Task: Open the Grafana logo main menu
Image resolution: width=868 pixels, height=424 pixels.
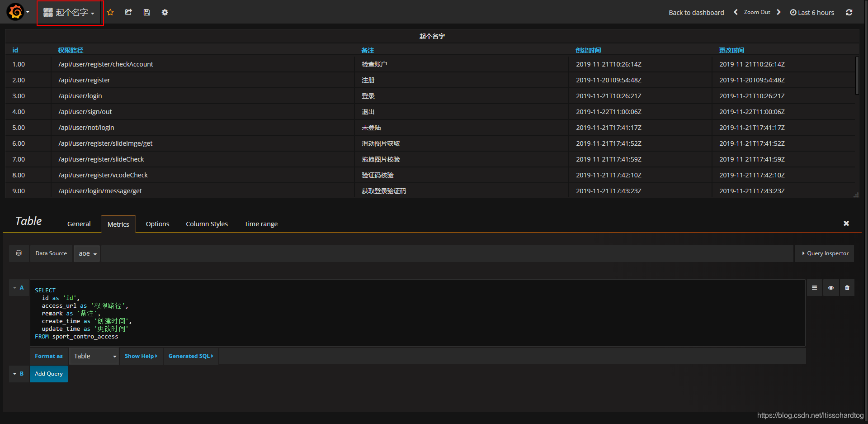Action: (x=18, y=12)
